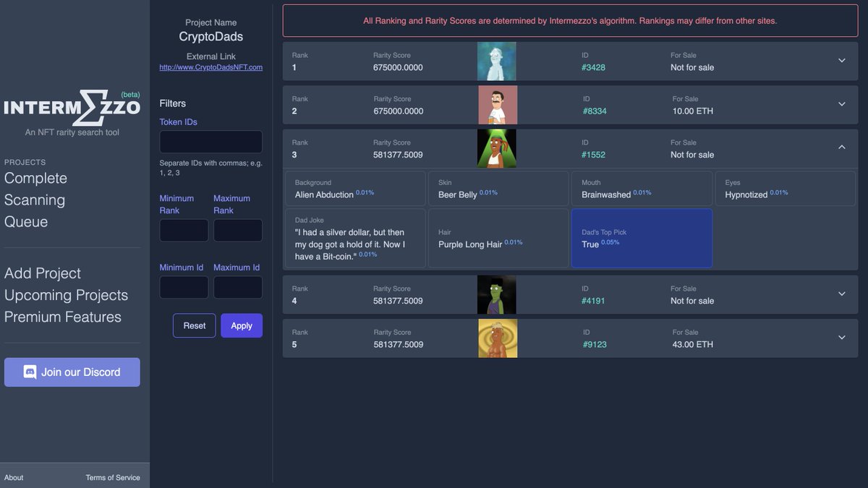Click the 10.00 ETH sale price
This screenshot has height=488, width=868.
(693, 111)
